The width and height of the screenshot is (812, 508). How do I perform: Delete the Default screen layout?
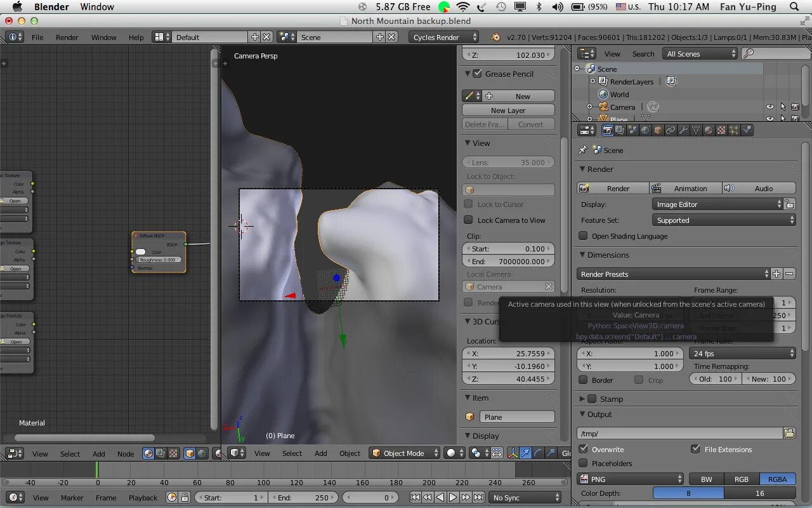(x=266, y=37)
